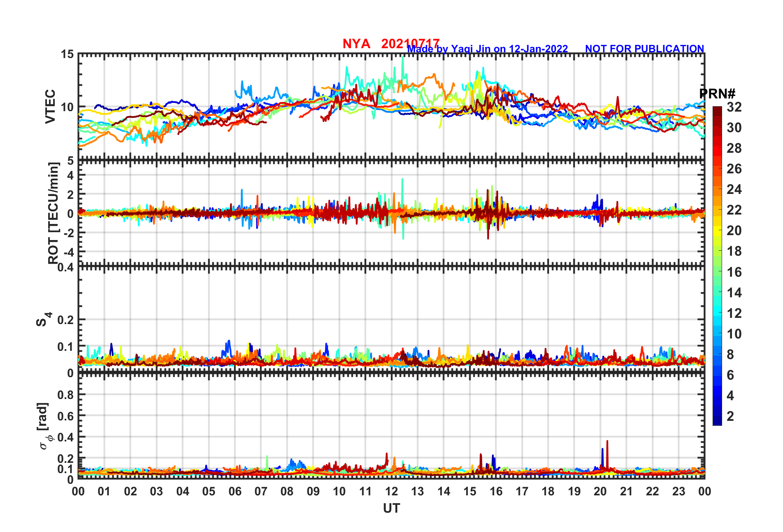Viewport: 783px width, 532px height.
Task: Click x-axis tick label 03
Action: coord(156,491)
